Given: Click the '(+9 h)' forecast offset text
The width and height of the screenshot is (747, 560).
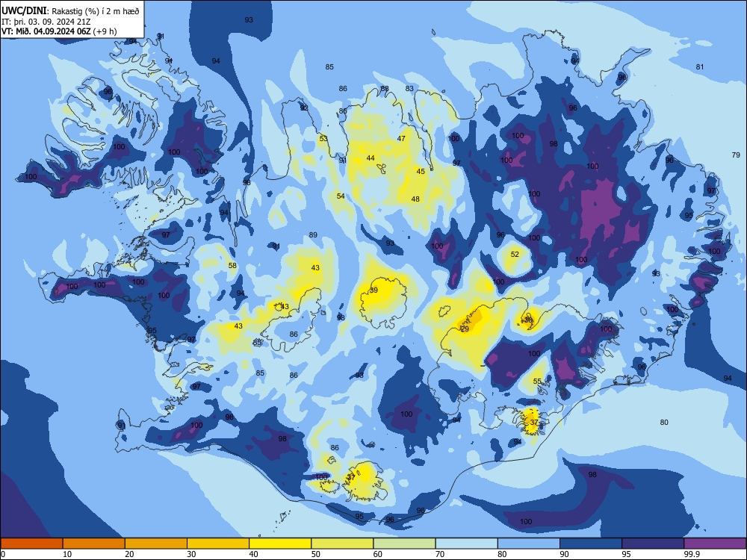Looking at the screenshot, I should click(105, 31).
